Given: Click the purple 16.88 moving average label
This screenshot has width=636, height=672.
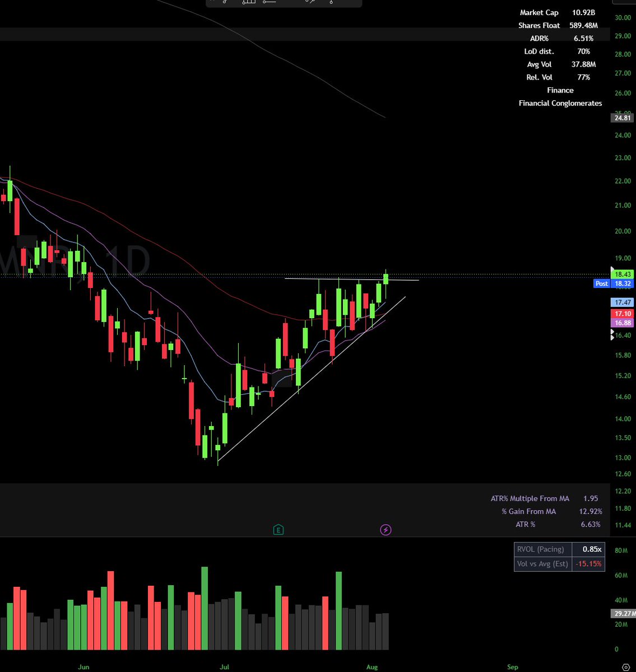Looking at the screenshot, I should click(x=623, y=323).
